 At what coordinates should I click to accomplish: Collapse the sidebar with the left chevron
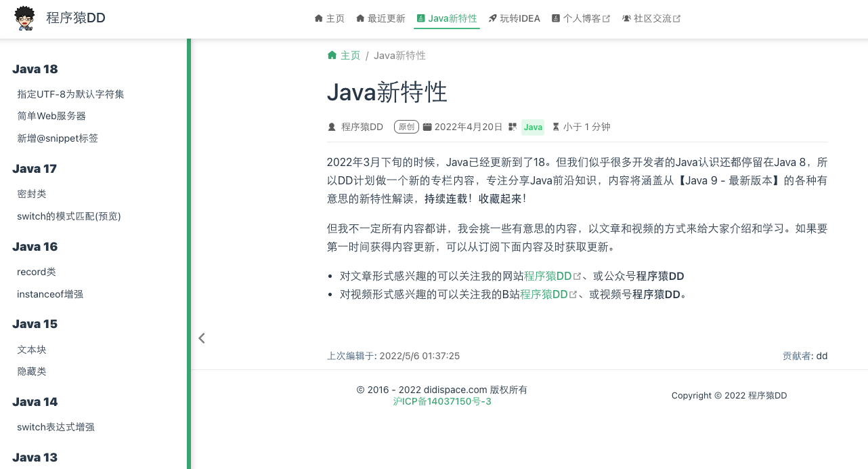point(201,338)
